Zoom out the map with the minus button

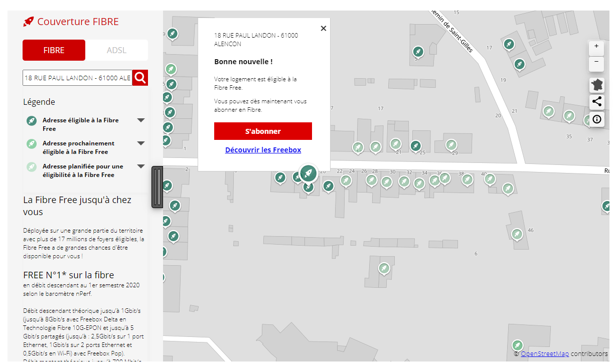[x=596, y=63]
